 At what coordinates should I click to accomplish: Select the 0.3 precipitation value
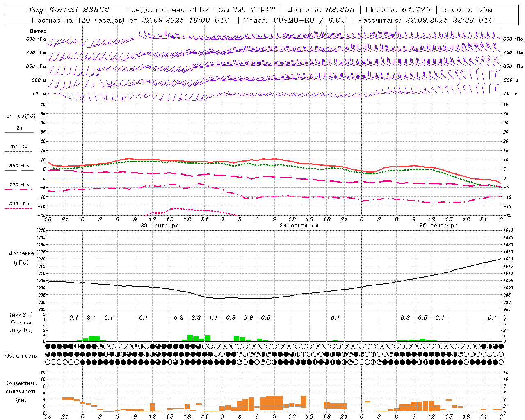pos(405,317)
